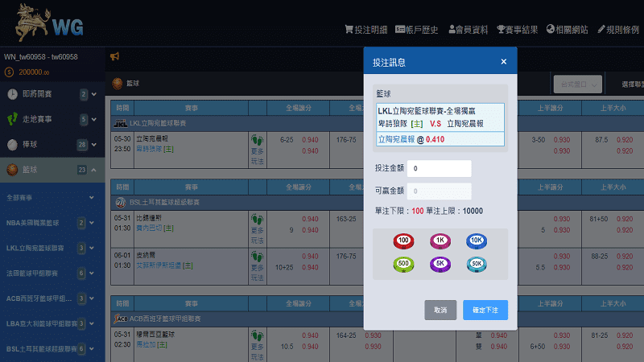The width and height of the screenshot is (644, 362).
Task: Collapse the 籃球 sidebar section
Action: pyautogui.click(x=94, y=170)
